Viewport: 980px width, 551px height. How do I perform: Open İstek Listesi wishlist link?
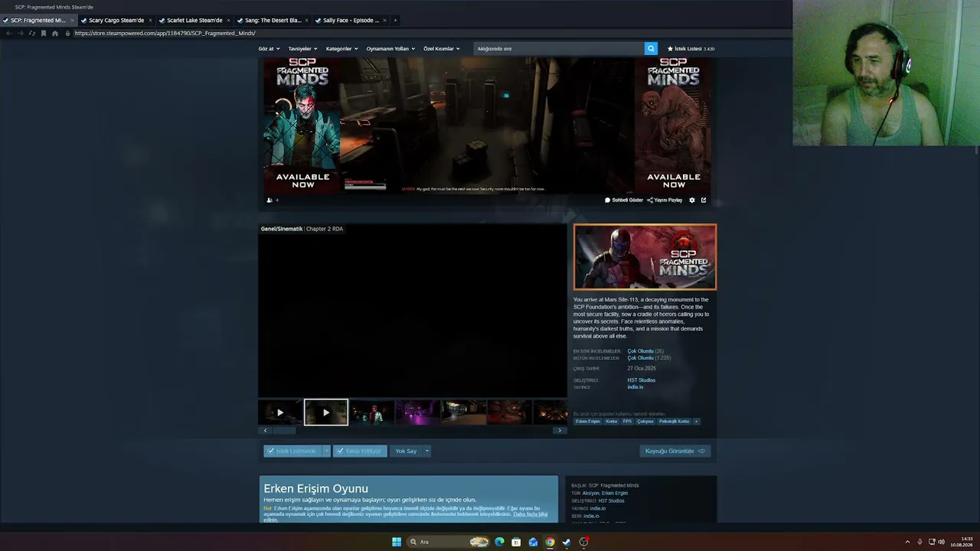[691, 49]
